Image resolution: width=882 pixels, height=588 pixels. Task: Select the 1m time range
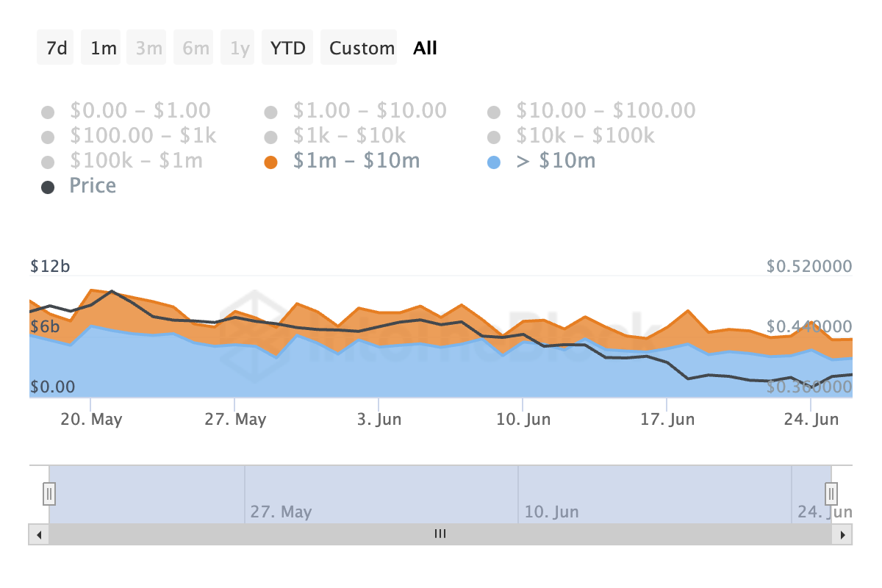pyautogui.click(x=103, y=49)
